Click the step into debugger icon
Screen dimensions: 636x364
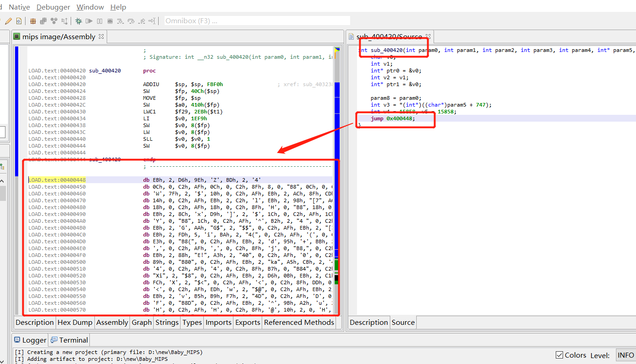click(x=120, y=21)
